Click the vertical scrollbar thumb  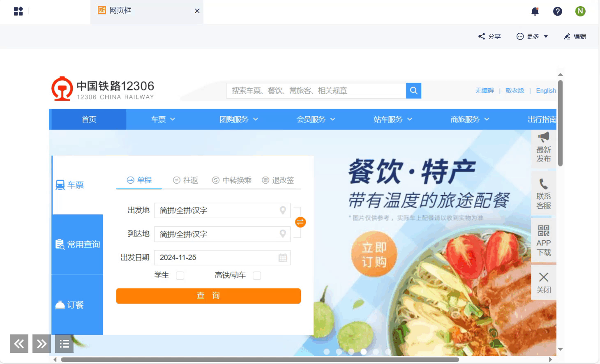click(560, 123)
